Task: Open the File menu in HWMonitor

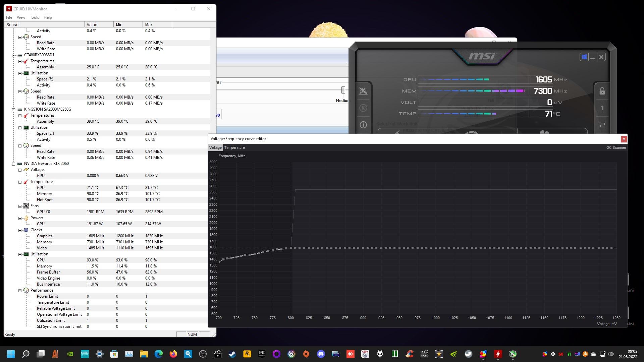Action: 9,17
